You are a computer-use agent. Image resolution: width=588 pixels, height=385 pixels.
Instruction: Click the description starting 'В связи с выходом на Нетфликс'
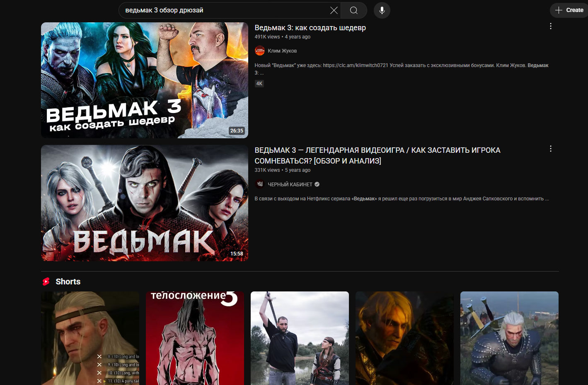coord(402,199)
